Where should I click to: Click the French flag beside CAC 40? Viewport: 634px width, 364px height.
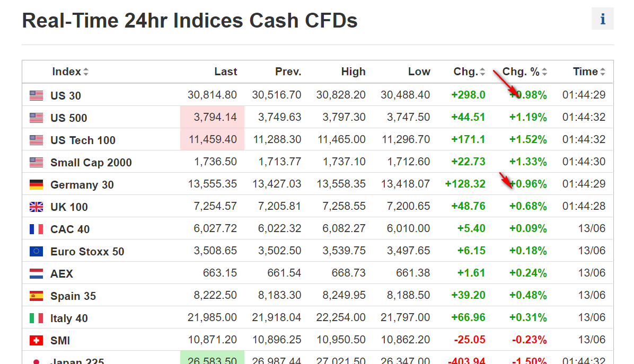click(36, 229)
